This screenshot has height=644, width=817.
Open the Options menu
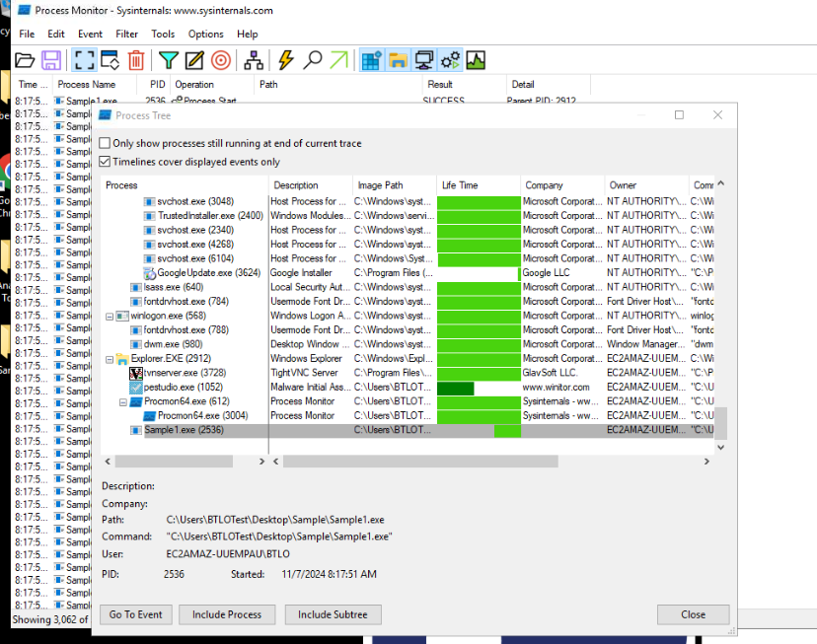coord(206,34)
